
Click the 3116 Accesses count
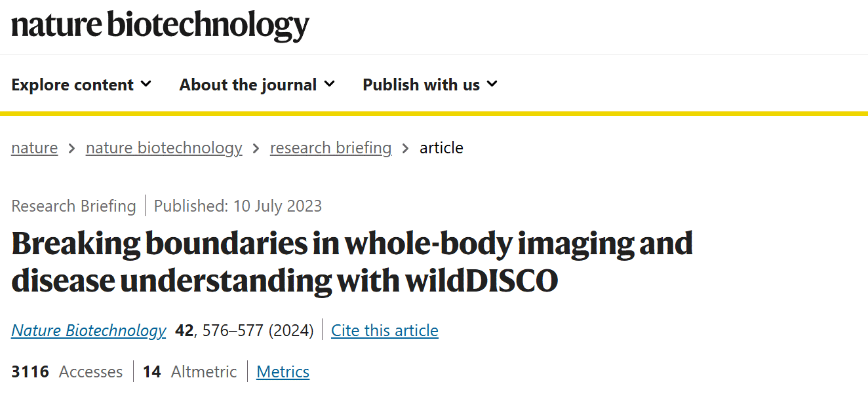point(67,372)
